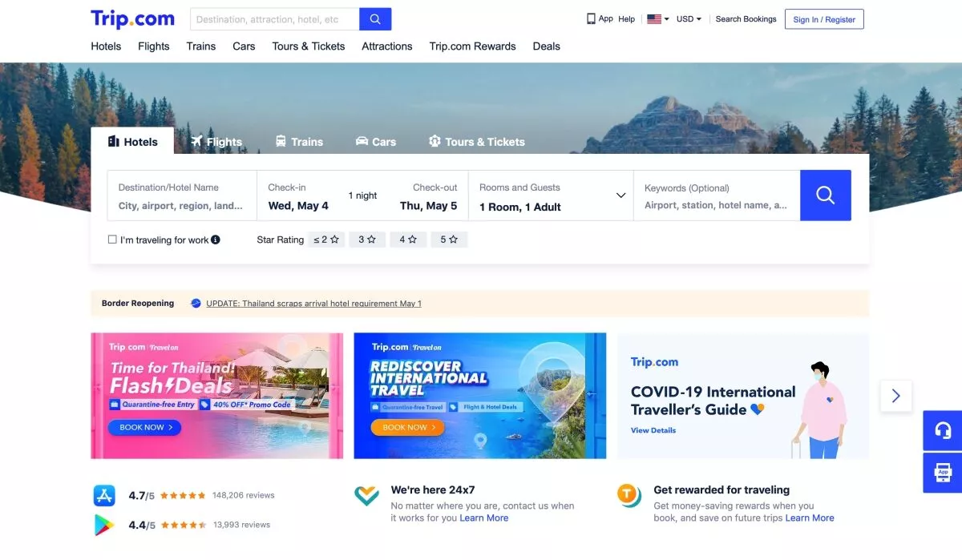Open the Google Play store icon
The image size is (962, 560).
pyautogui.click(x=105, y=525)
